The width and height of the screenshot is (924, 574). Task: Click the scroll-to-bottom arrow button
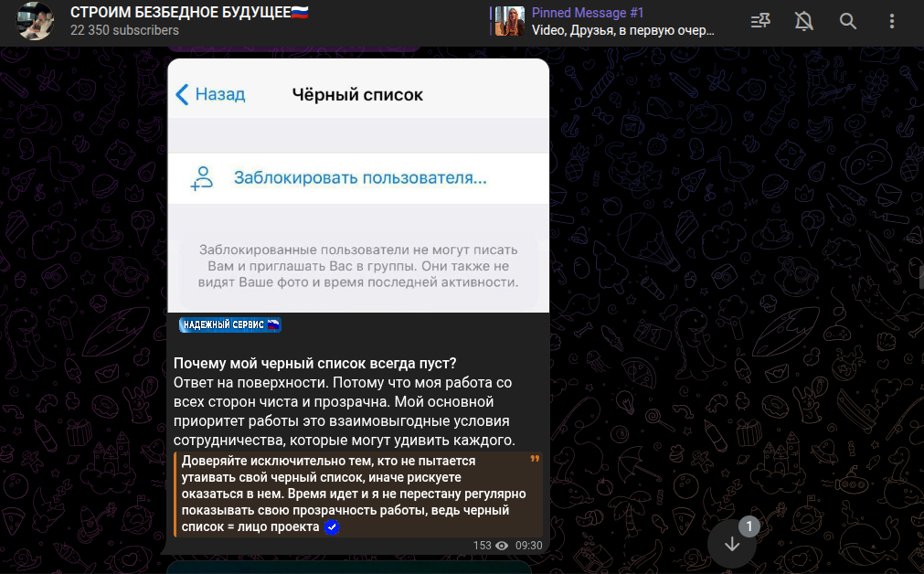coord(731,544)
